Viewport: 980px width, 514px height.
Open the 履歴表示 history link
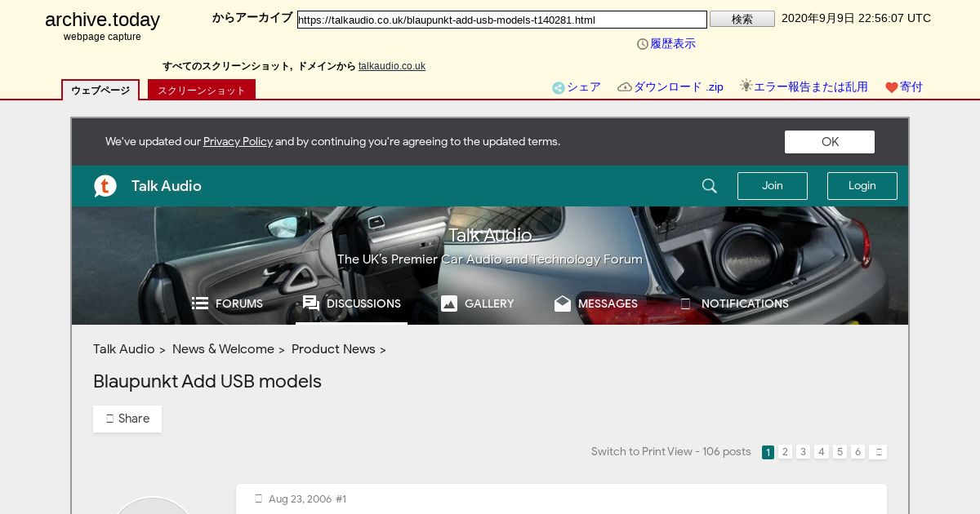(673, 44)
